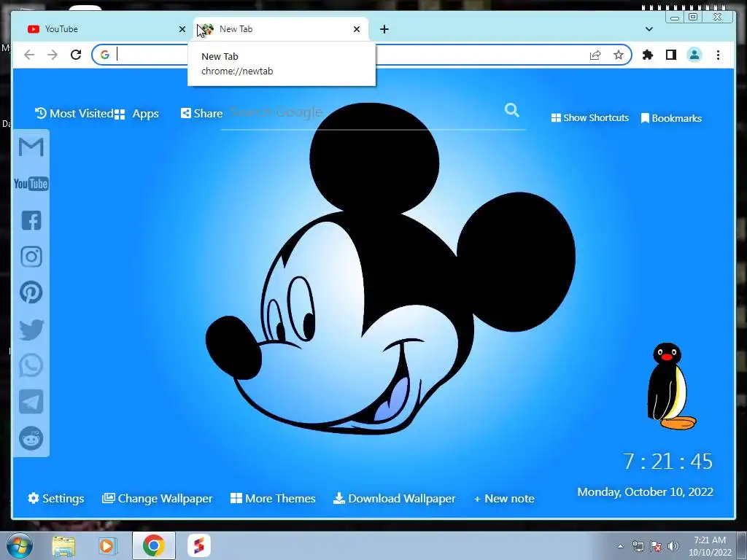Screen dimensions: 747x560
Task: Open Most Visited list
Action: pyautogui.click(x=74, y=113)
